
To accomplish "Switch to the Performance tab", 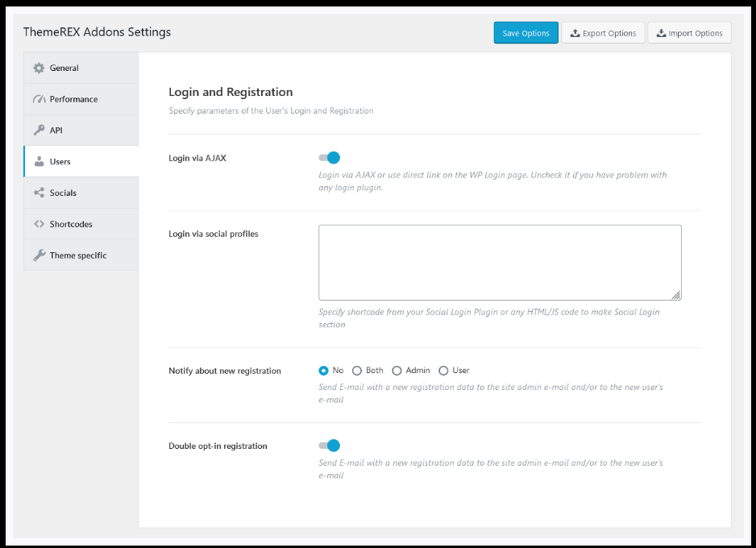I will point(81,99).
